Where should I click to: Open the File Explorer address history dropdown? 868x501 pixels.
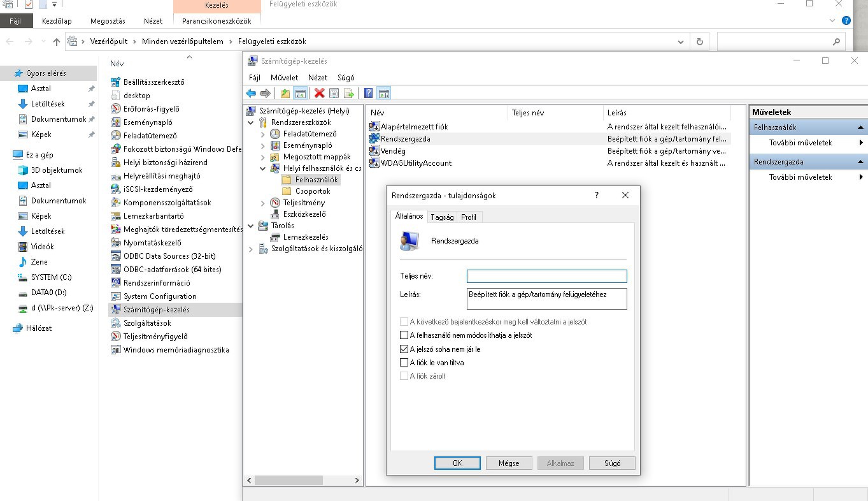681,41
